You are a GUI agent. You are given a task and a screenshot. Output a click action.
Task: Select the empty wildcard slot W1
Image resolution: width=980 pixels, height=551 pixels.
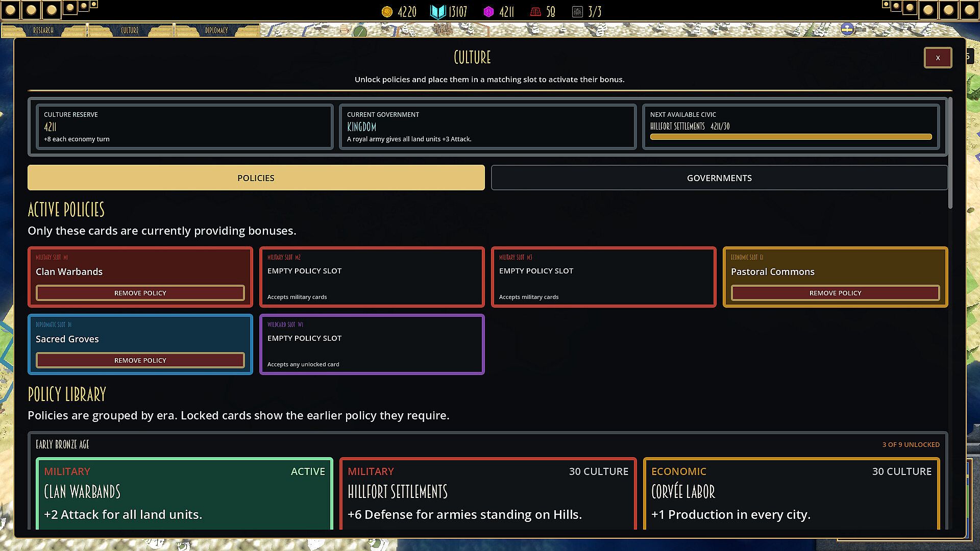coord(372,344)
